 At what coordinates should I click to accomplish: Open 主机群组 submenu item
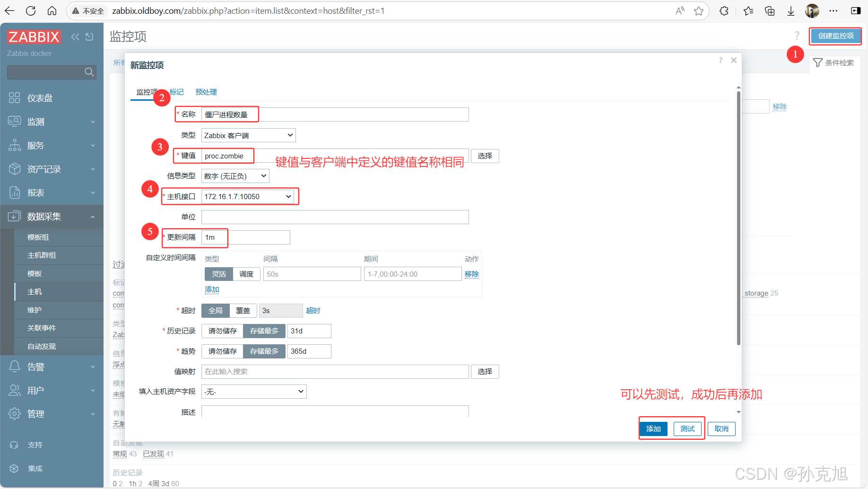[x=59, y=255]
